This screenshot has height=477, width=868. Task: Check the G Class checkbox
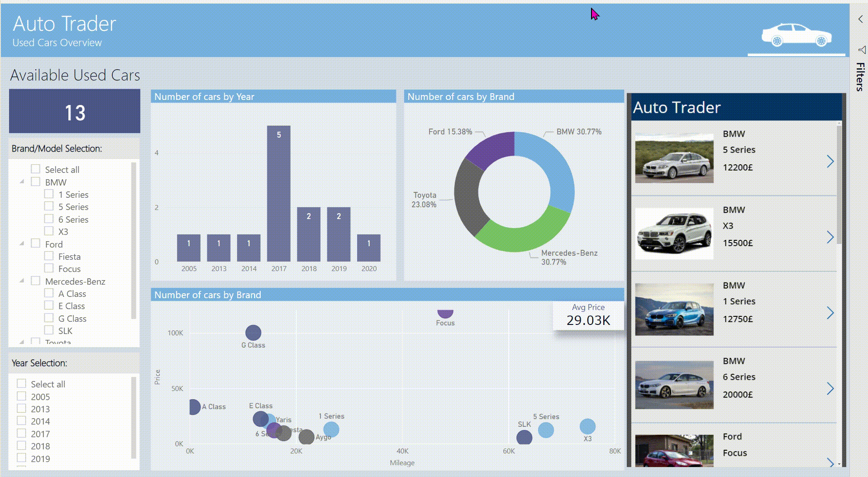point(49,318)
